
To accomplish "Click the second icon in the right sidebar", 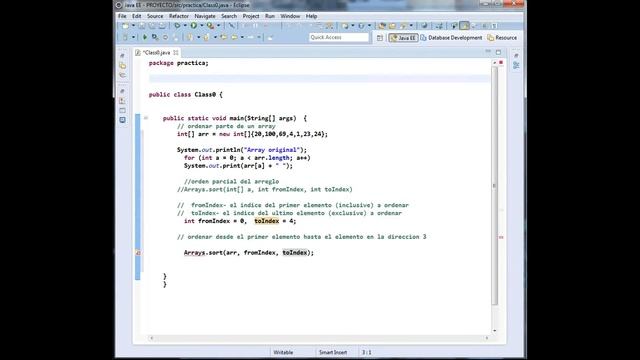I will [516, 65].
